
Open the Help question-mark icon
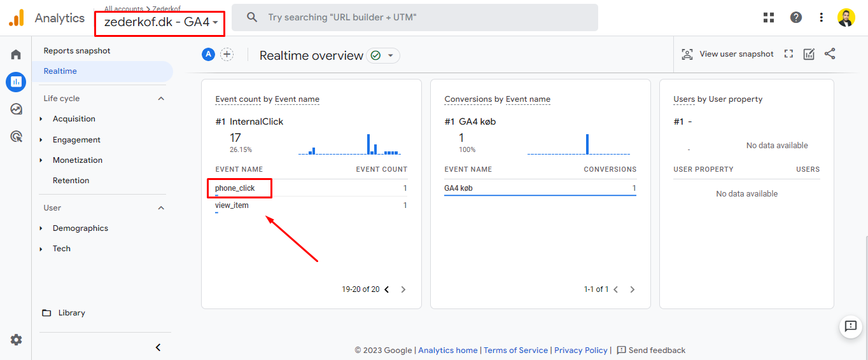click(x=796, y=18)
